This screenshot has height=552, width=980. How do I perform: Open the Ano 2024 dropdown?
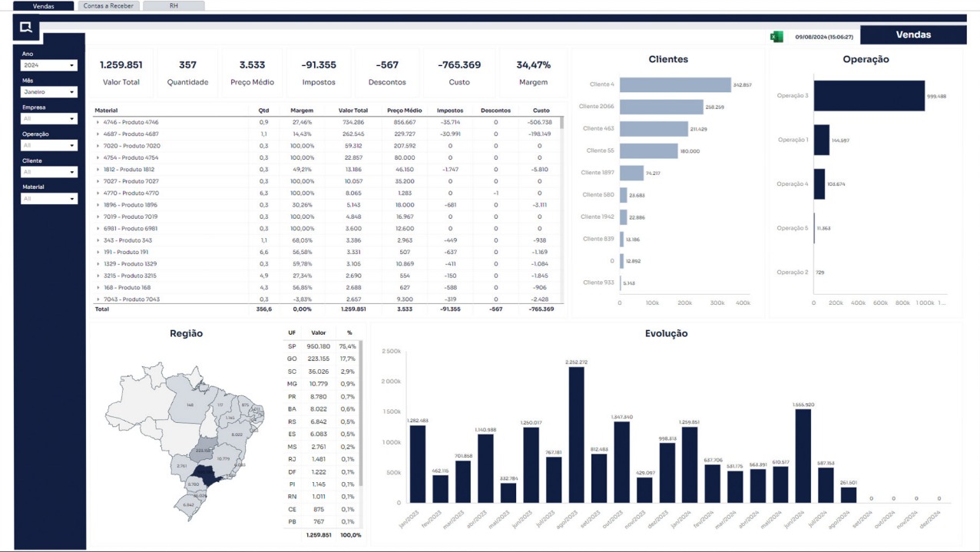[49, 65]
